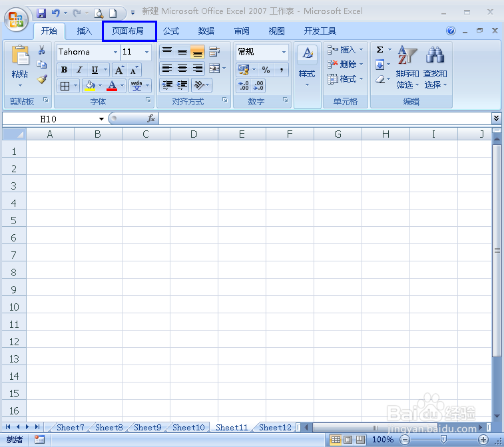Open the 字体 dialog launcher

point(148,100)
